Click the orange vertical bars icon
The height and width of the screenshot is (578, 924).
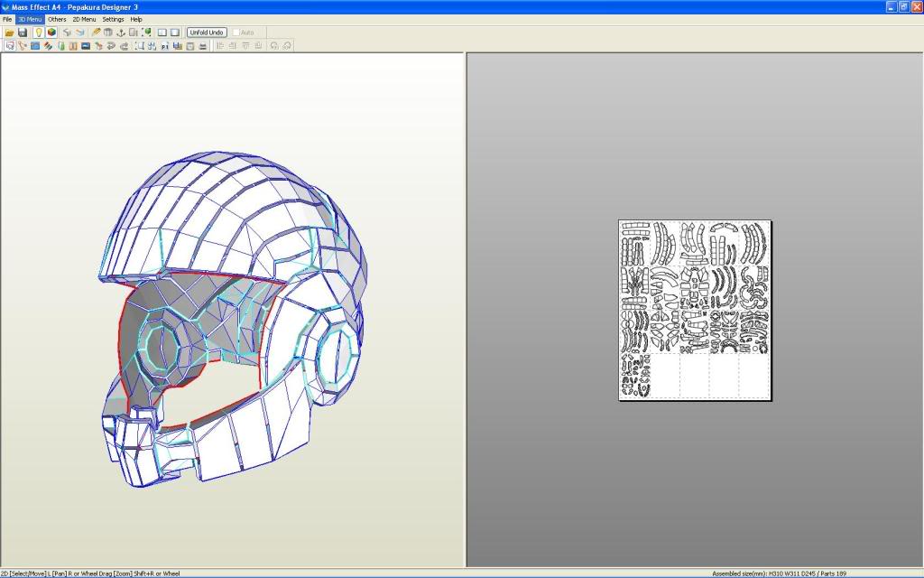pos(73,46)
